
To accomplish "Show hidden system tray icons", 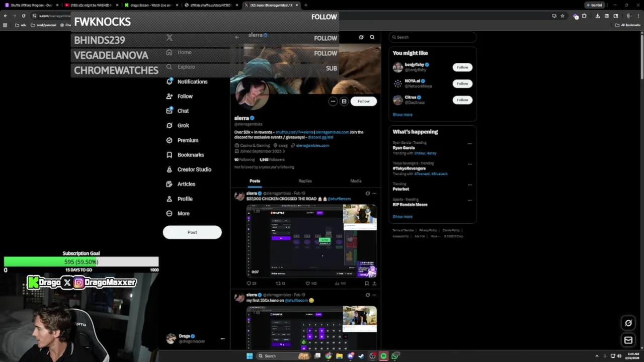I will [597, 356].
